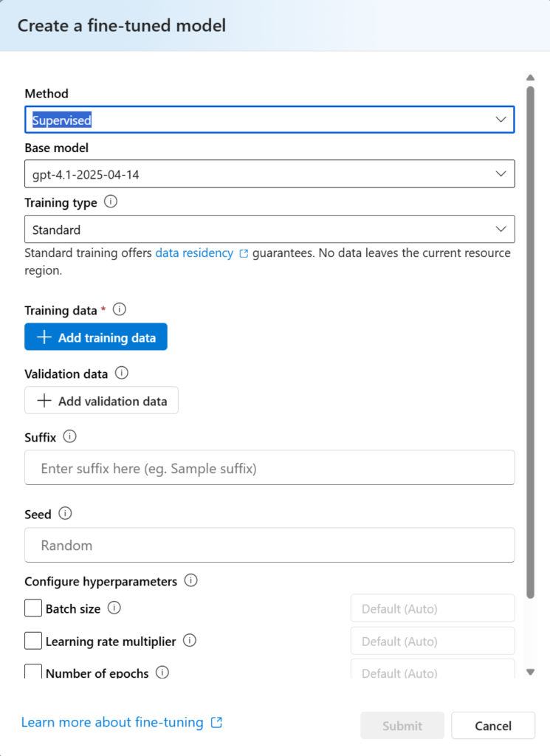
Task: Enable the Batch size checkbox
Action: click(x=33, y=608)
